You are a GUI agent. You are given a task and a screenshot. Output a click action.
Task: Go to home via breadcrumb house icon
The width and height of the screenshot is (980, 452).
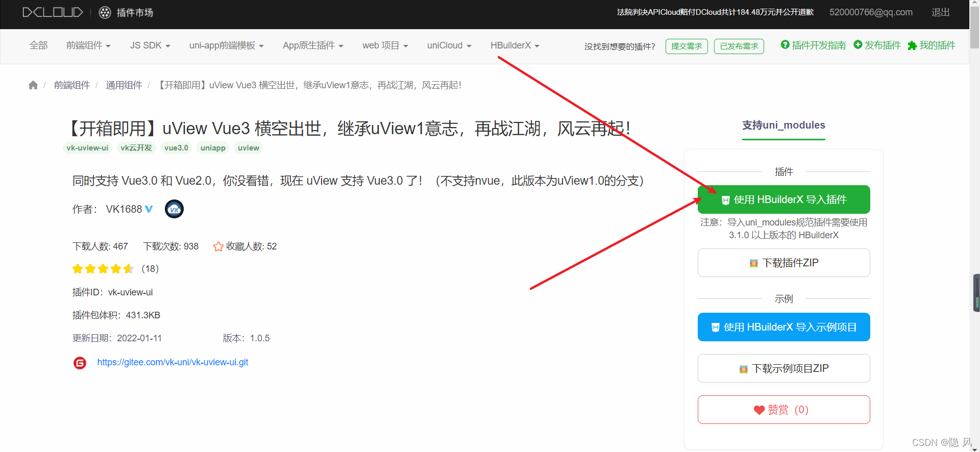33,85
